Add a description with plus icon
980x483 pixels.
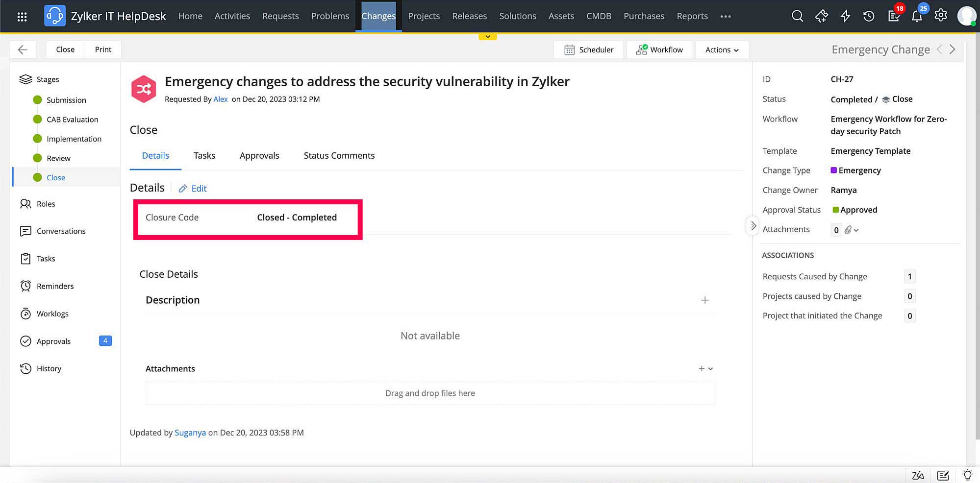pos(704,300)
